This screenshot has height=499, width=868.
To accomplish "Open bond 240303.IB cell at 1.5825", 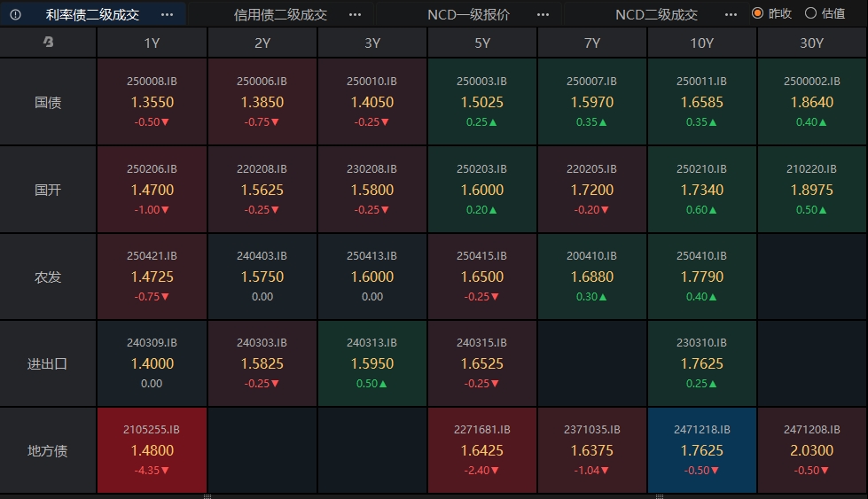I will coord(262,363).
